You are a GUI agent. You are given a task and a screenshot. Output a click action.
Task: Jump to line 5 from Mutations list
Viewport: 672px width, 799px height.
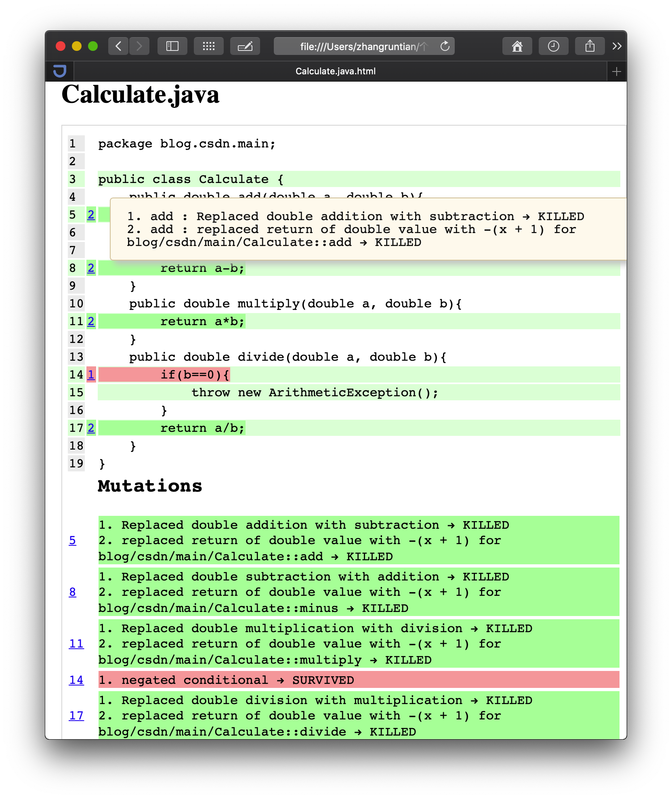[x=72, y=540]
